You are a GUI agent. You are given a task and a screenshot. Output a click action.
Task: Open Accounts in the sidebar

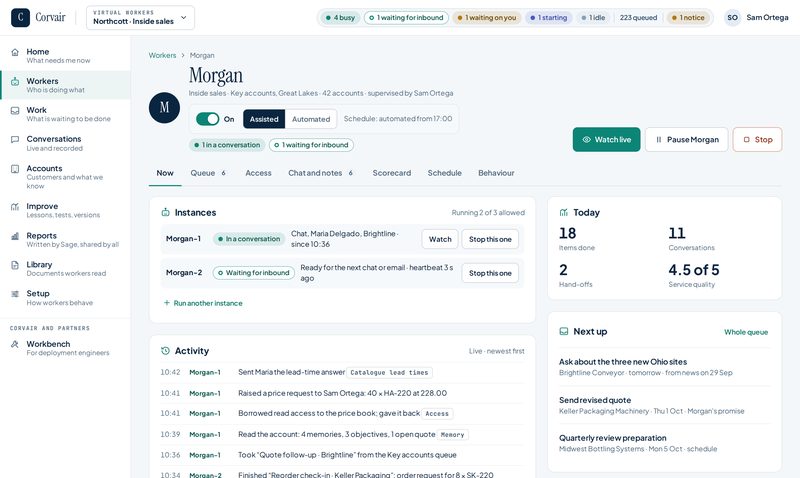coord(65,177)
